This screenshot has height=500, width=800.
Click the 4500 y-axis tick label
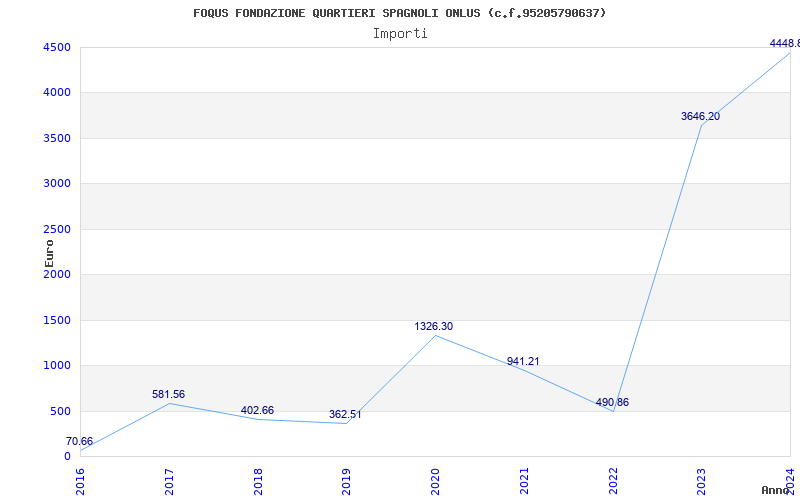57,47
